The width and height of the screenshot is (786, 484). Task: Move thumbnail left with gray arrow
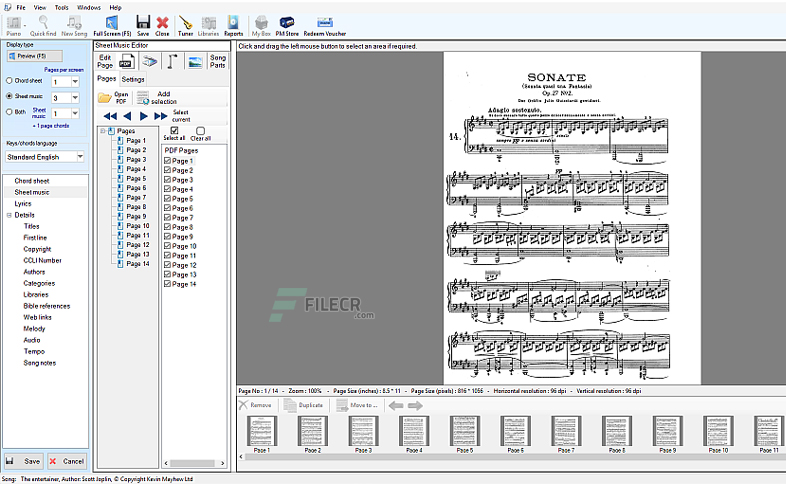click(396, 405)
